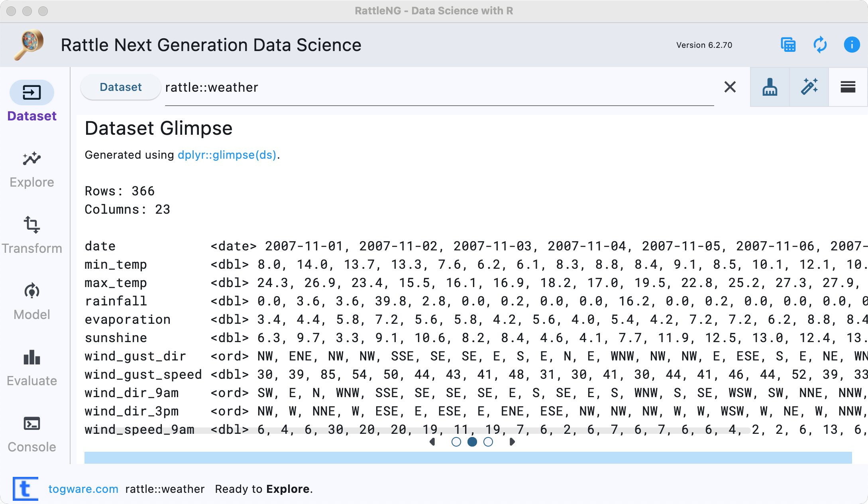Go to previous page with left arrow
This screenshot has height=504, width=868.
tap(433, 442)
